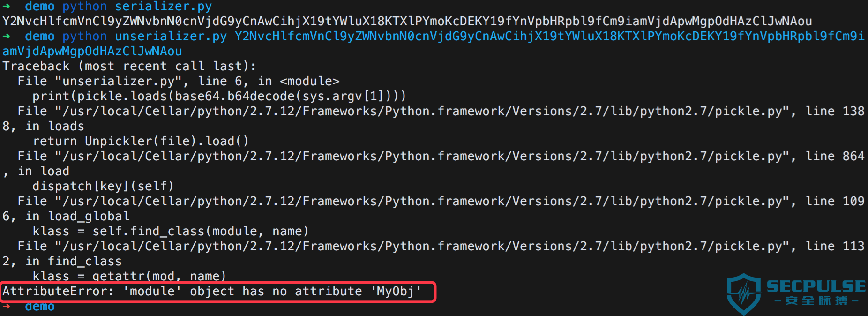The width and height of the screenshot is (868, 316).
Task: Click the SecPulse shield logo
Action: click(743, 294)
